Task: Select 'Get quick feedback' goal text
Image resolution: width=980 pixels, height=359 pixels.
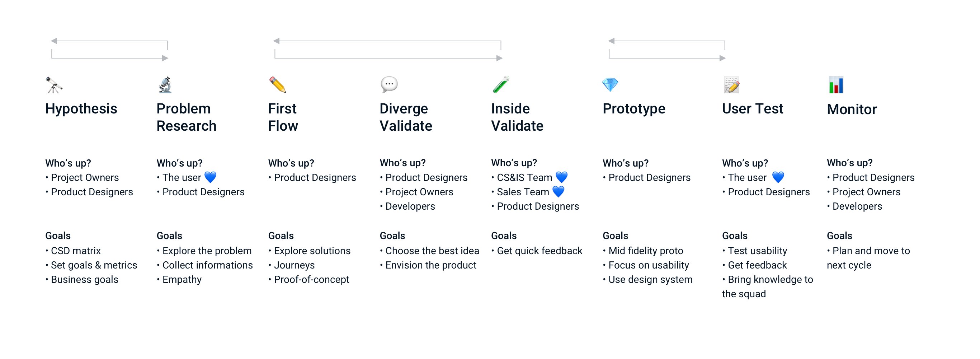Action: (x=539, y=251)
